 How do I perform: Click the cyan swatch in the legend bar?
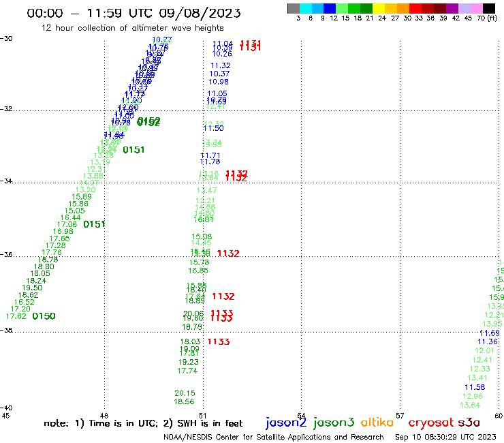point(306,8)
